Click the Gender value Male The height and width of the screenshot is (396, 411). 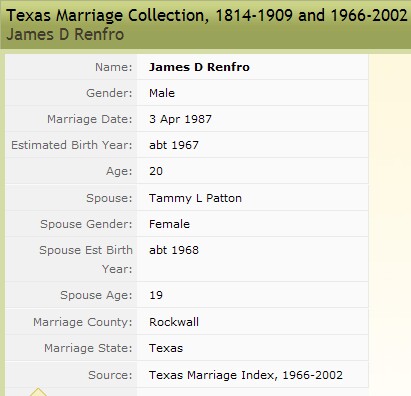coord(162,93)
